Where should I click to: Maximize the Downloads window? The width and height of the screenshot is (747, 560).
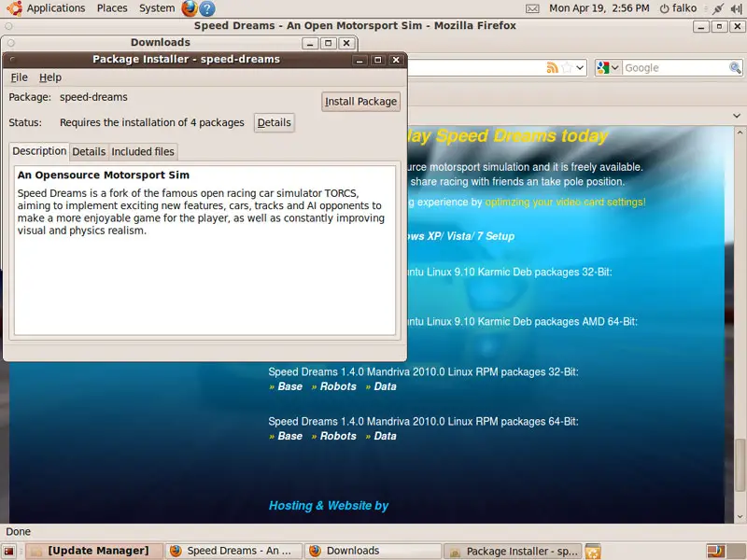[329, 43]
